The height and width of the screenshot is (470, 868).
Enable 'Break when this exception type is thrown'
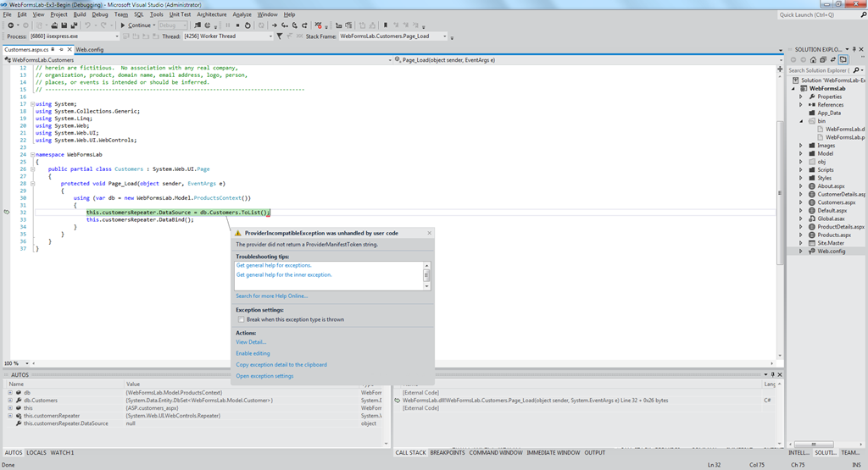point(242,320)
